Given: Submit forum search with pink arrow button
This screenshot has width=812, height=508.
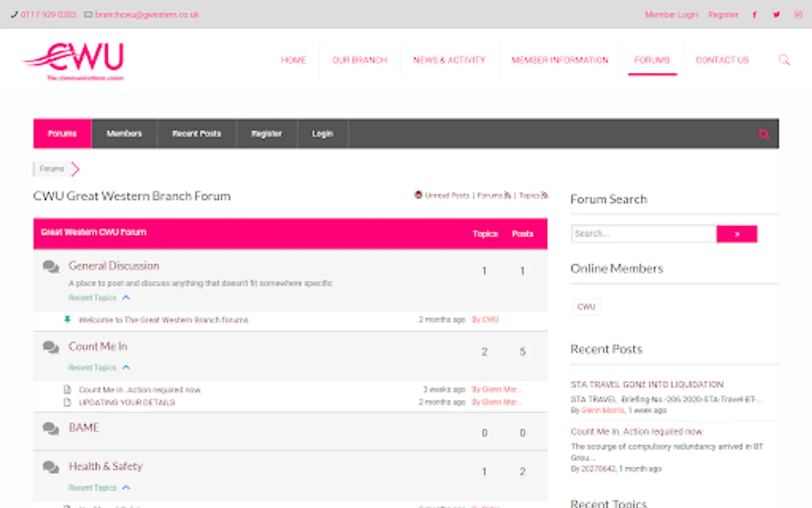Looking at the screenshot, I should pyautogui.click(x=737, y=234).
